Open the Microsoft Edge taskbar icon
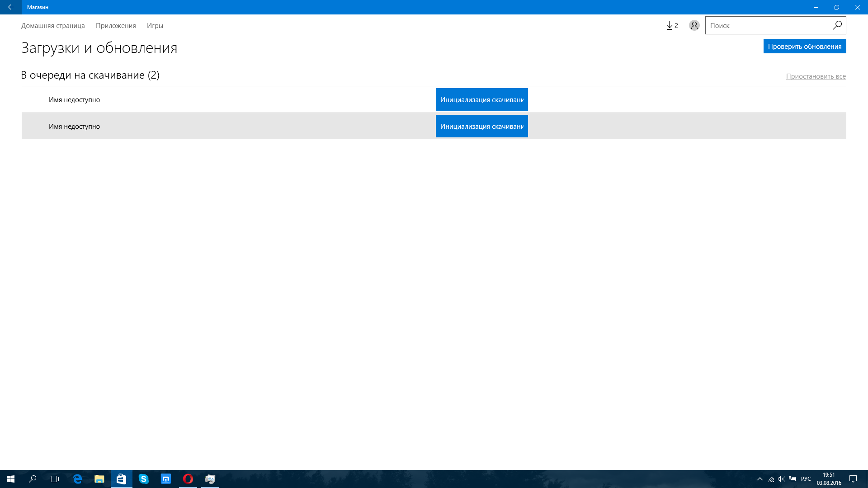Image resolution: width=868 pixels, height=488 pixels. (x=77, y=479)
